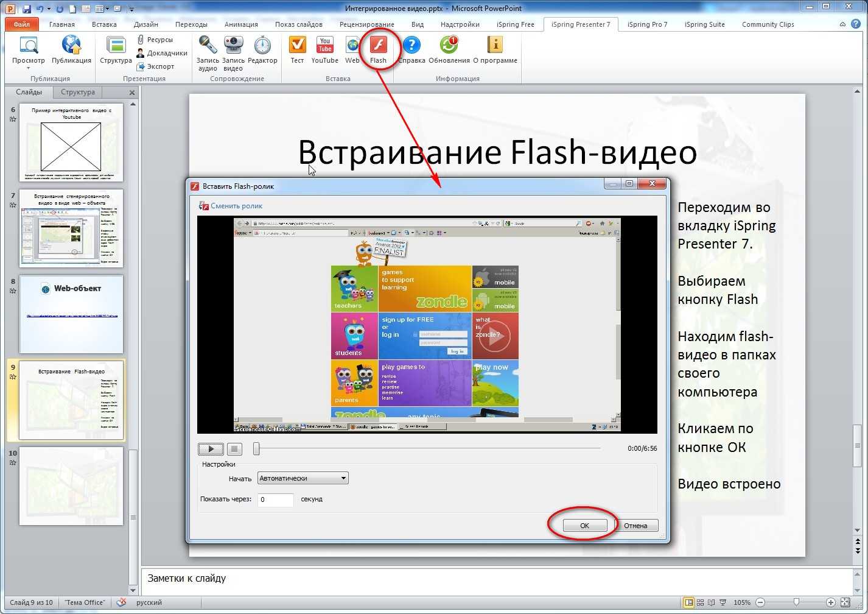Open the Файл tab

[x=22, y=24]
